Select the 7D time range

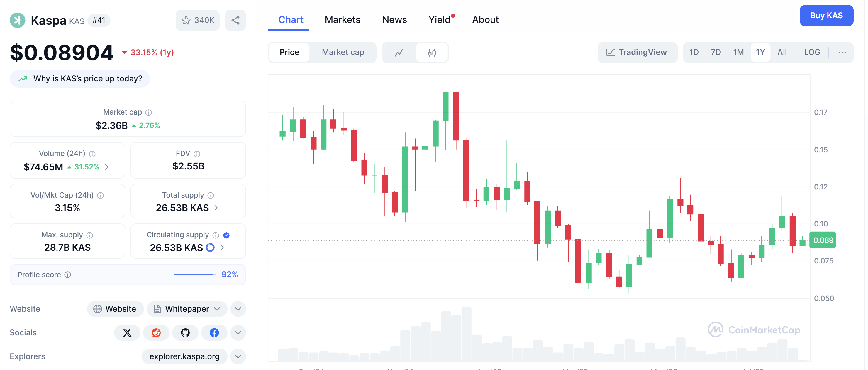coord(716,52)
